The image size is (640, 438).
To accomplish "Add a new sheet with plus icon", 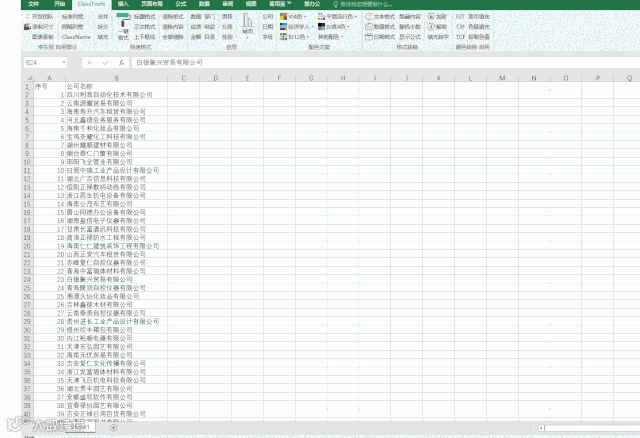I will click(x=113, y=427).
